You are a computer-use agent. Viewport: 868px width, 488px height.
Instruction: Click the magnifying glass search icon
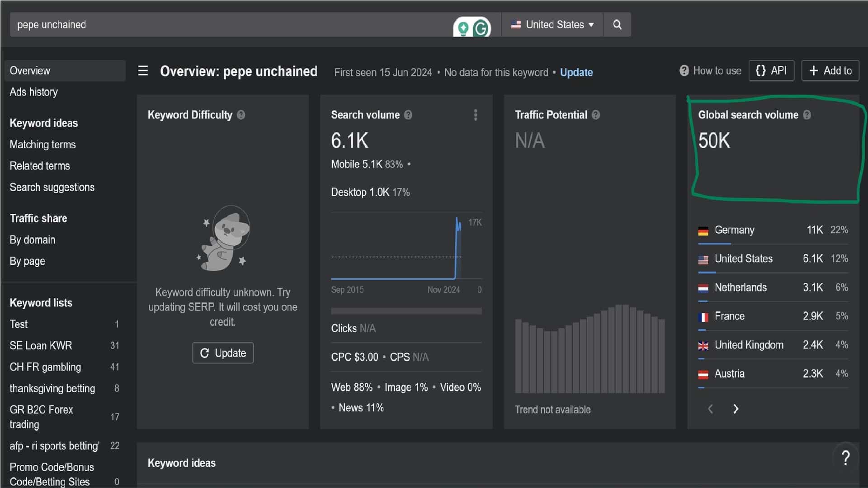[x=617, y=25]
